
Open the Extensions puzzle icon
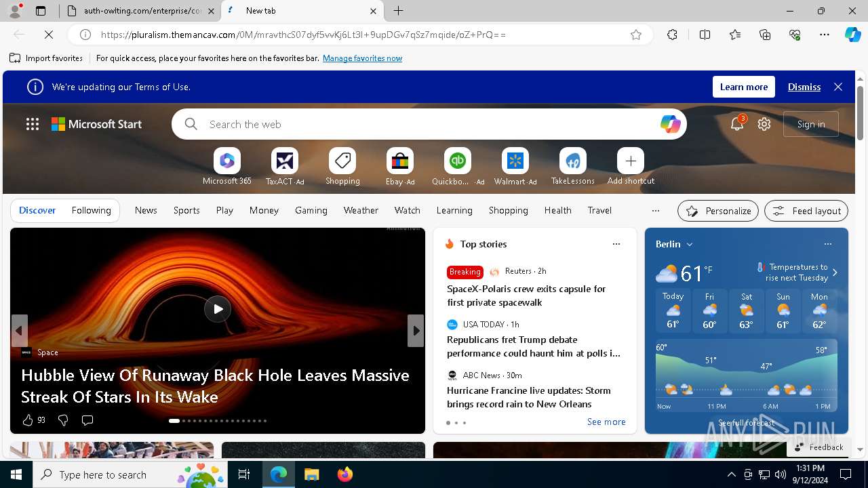[x=672, y=35]
